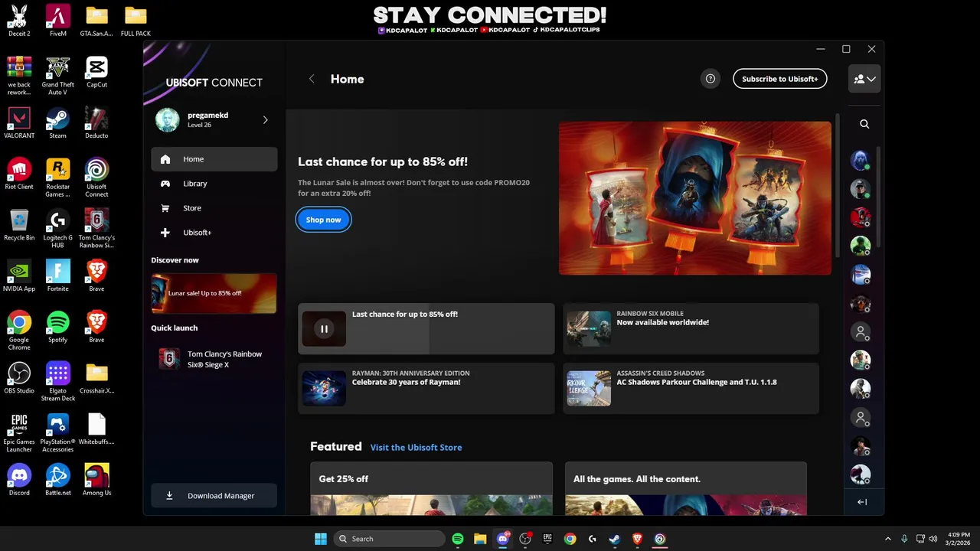
Task: Open the OBS Studio desktop icon
Action: click(19, 378)
